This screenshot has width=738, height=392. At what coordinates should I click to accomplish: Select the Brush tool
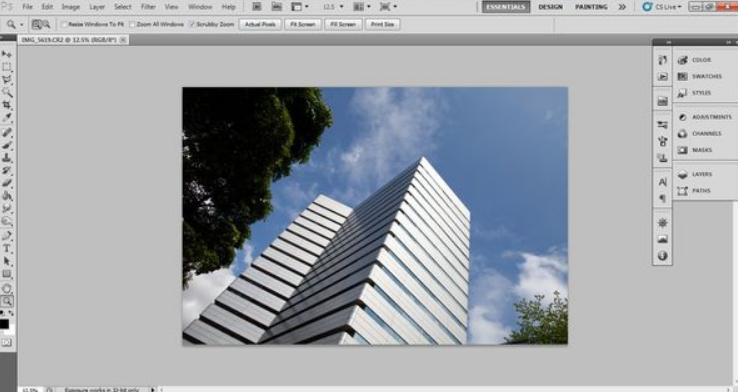click(7, 145)
